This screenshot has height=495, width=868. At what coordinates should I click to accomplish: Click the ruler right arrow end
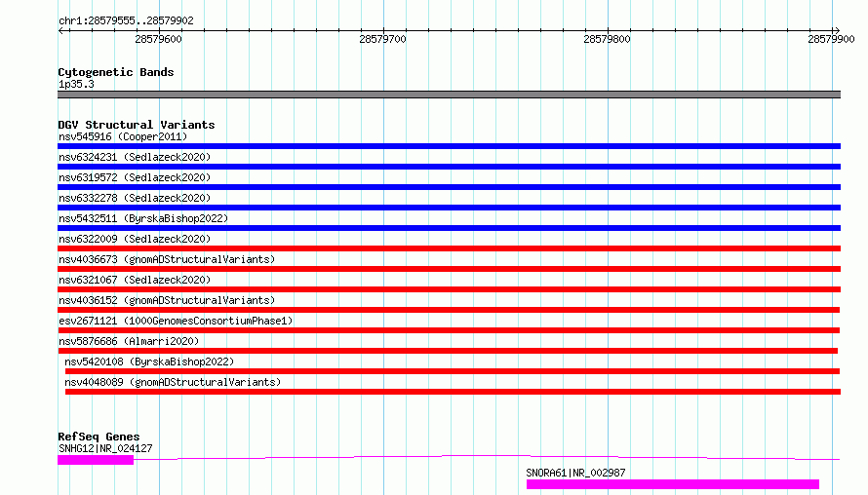tap(837, 30)
